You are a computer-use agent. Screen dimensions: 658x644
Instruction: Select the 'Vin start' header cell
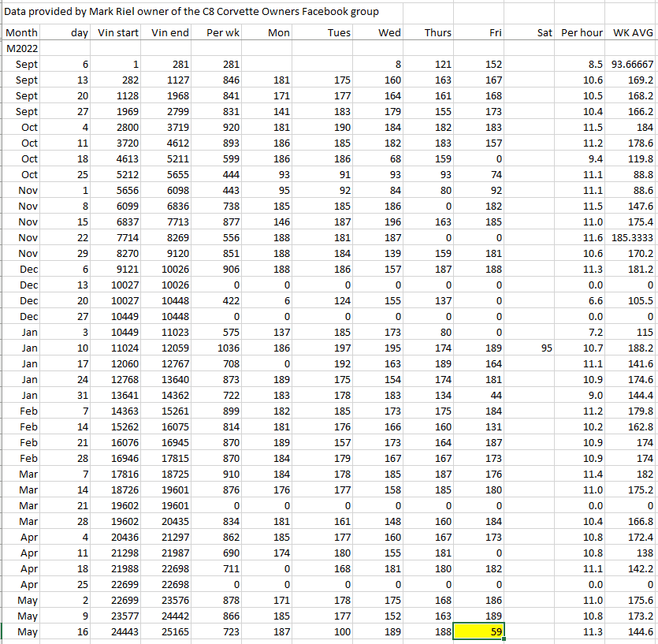pos(117,32)
